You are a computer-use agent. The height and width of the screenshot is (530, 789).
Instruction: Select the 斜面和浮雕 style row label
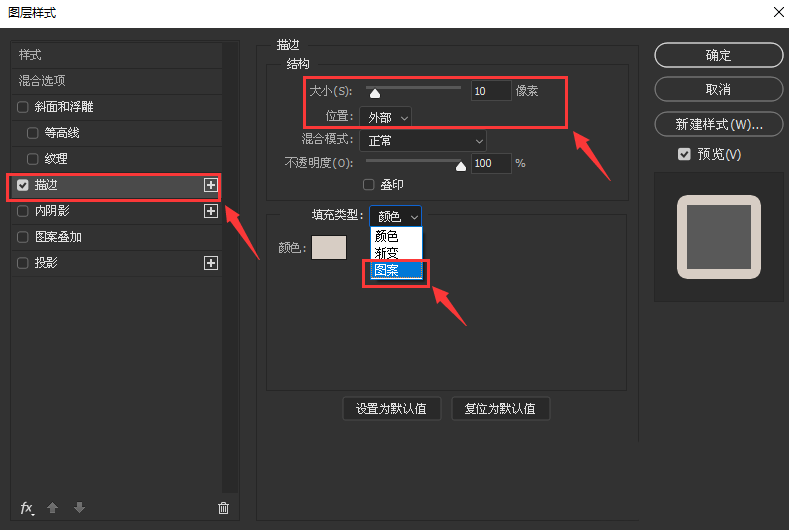[x=64, y=107]
